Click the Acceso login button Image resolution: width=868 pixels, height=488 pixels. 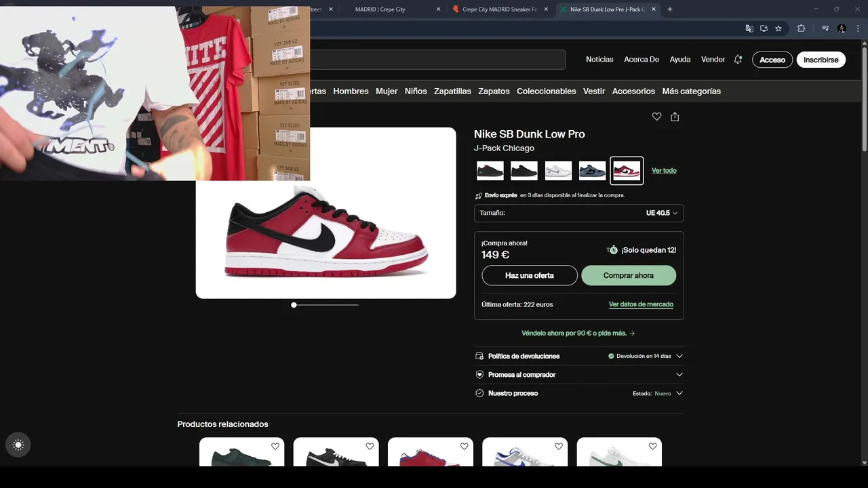pyautogui.click(x=772, y=60)
